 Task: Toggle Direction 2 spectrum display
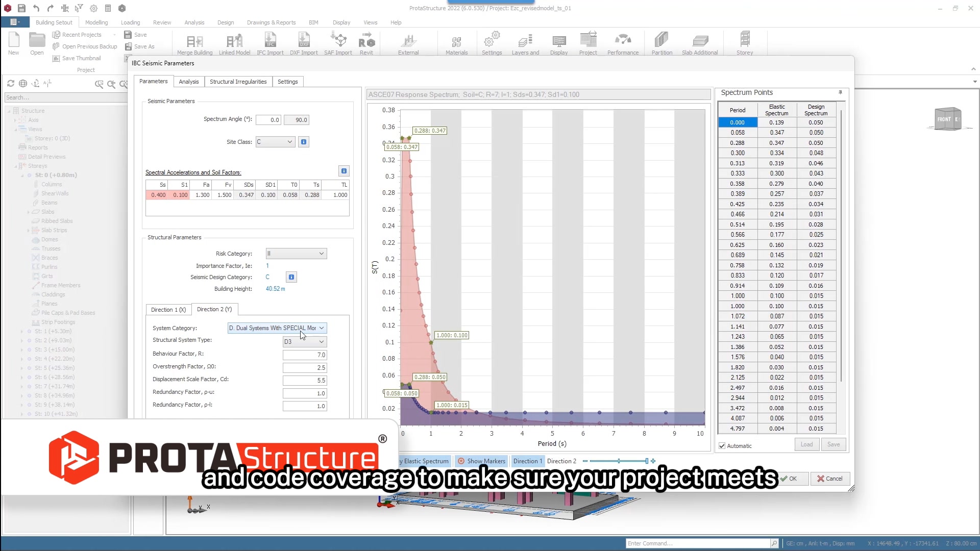(x=561, y=461)
